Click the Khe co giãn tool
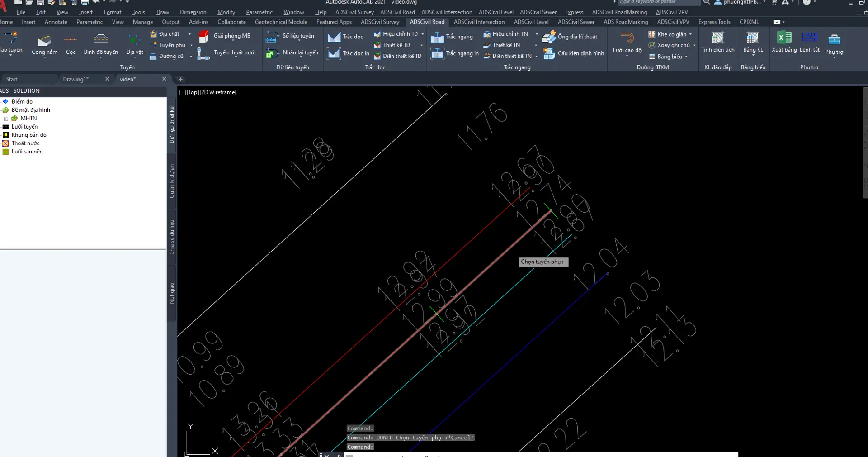 tap(667, 34)
